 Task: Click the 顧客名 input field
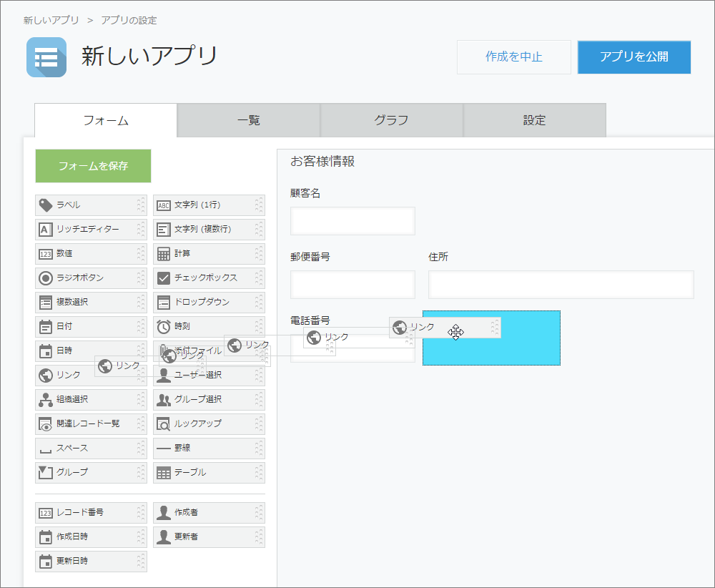tap(352, 221)
